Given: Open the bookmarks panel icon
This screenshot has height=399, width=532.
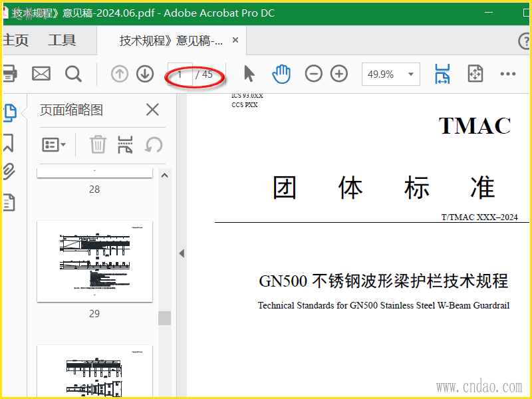Looking at the screenshot, I should click(9, 142).
